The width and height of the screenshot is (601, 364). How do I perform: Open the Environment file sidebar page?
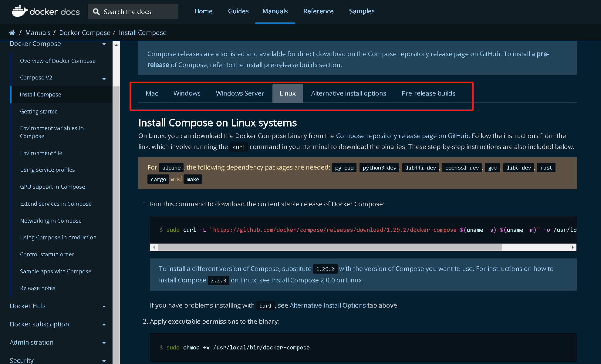tap(41, 153)
